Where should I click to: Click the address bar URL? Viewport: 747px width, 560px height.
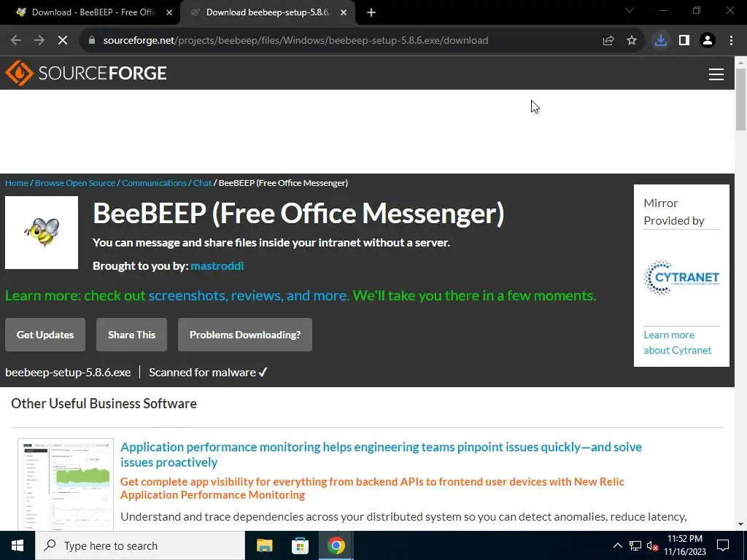pos(295,41)
